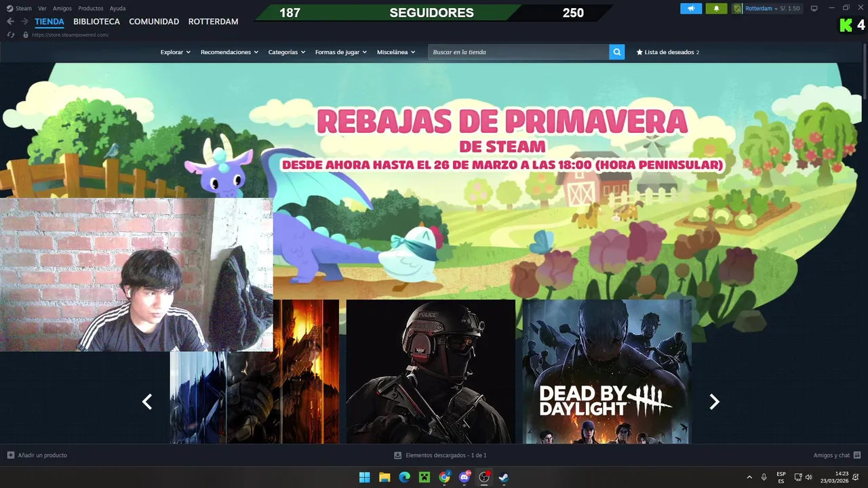This screenshot has width=868, height=488.
Task: Open the notifications bell icon
Action: (x=716, y=8)
